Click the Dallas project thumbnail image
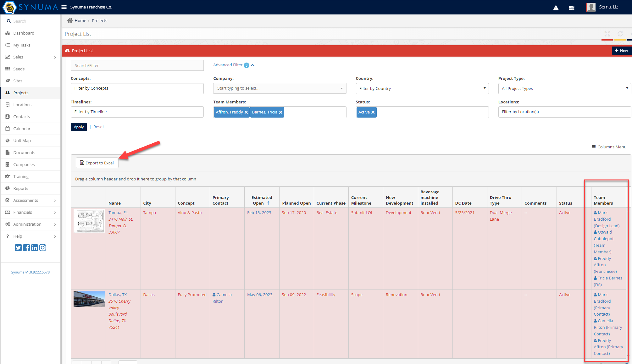632x364 pixels. 89,299
